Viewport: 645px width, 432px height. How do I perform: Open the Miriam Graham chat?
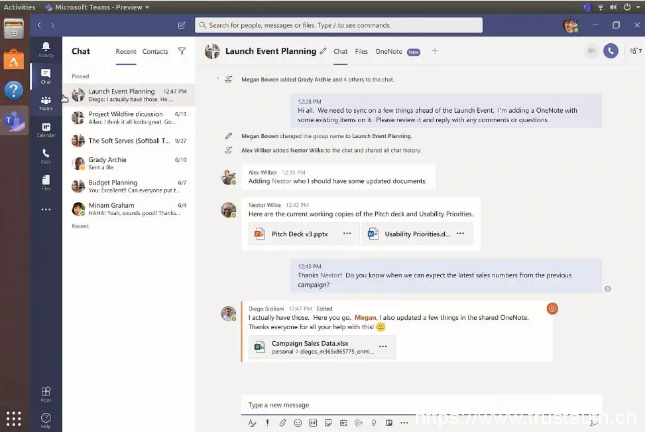[129, 209]
